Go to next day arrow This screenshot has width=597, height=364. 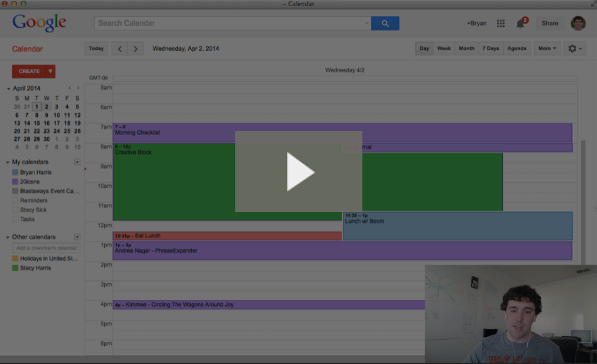tap(136, 49)
